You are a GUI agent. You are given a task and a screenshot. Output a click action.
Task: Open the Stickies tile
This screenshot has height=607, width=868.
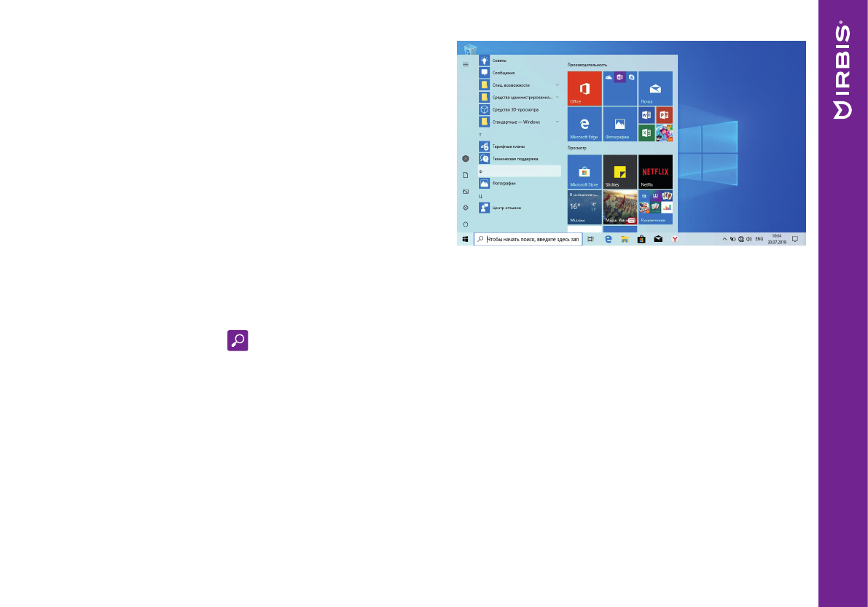[619, 172]
